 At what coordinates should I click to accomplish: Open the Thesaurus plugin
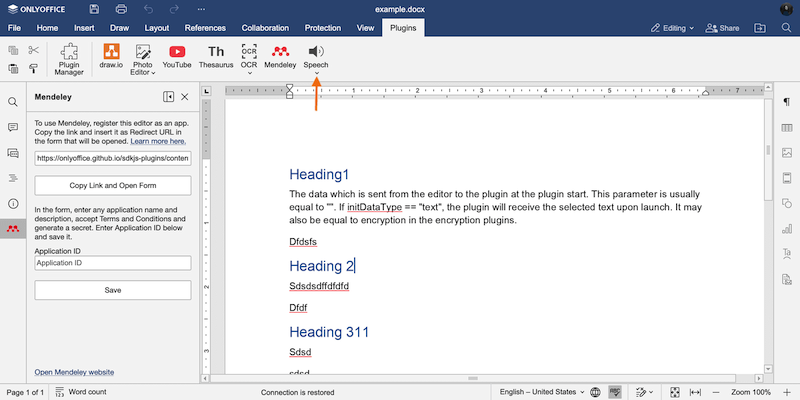click(216, 56)
